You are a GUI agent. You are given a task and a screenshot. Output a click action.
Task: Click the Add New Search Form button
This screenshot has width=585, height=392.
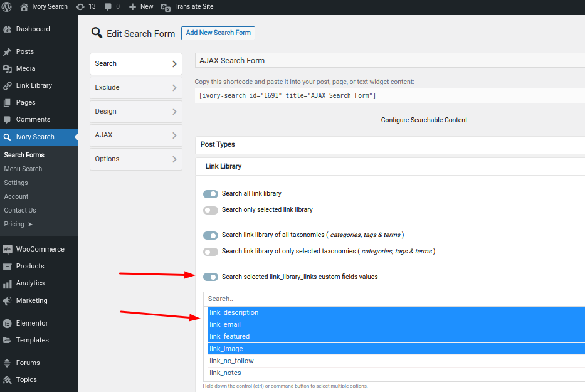tap(218, 33)
